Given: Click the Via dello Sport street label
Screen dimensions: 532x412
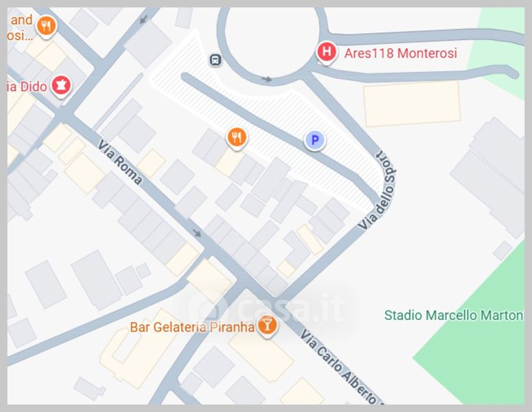Looking at the screenshot, I should 378,190.
